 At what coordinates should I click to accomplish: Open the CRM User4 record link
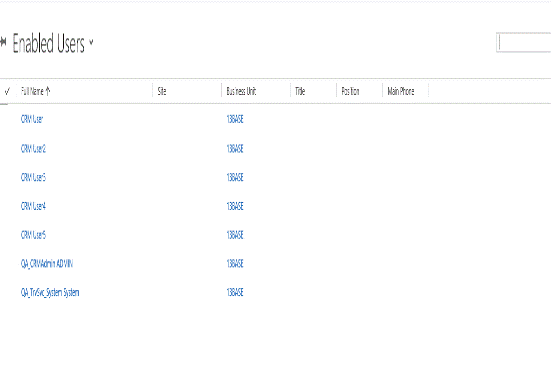click(33, 206)
